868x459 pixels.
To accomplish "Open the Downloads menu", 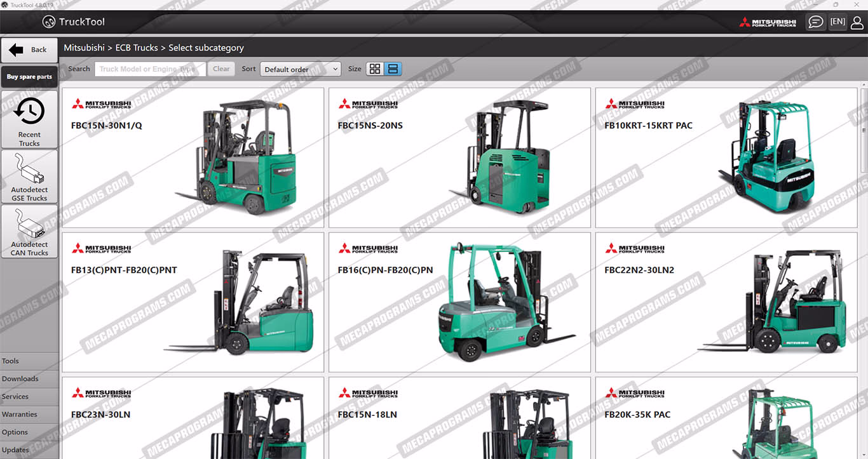I will click(x=29, y=379).
